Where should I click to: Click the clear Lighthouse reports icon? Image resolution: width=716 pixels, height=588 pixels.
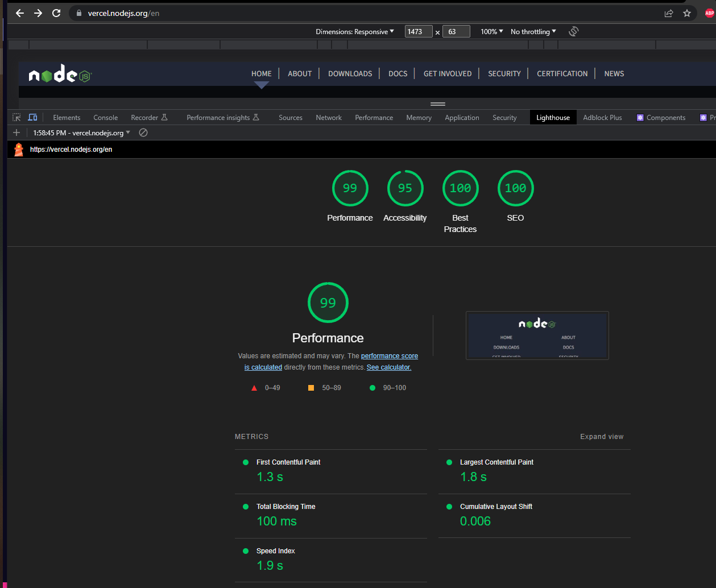[143, 132]
